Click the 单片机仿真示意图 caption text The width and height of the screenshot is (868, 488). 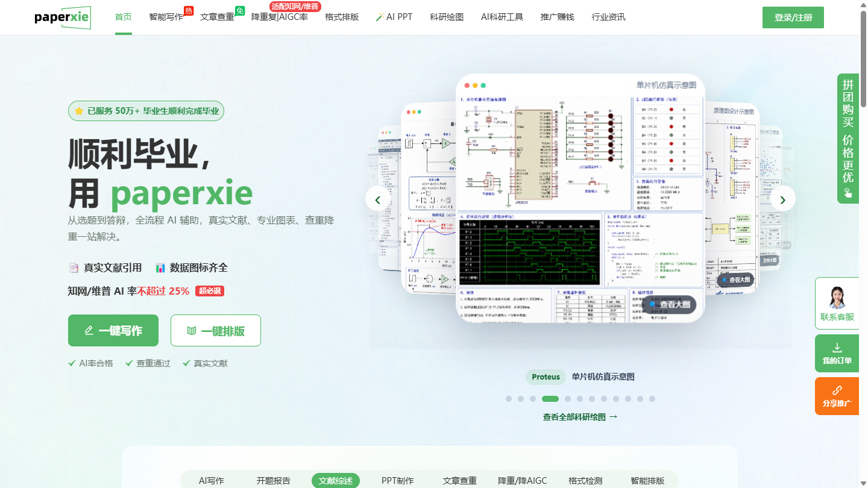[x=603, y=377]
